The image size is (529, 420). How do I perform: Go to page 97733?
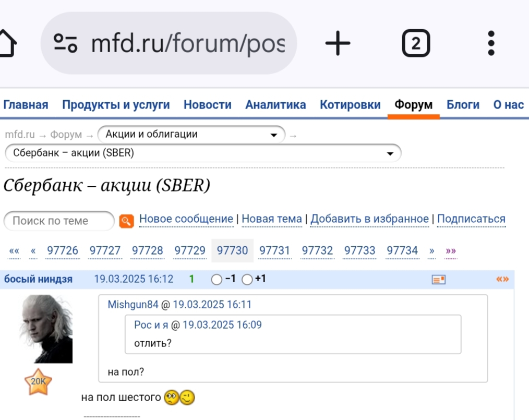(359, 250)
